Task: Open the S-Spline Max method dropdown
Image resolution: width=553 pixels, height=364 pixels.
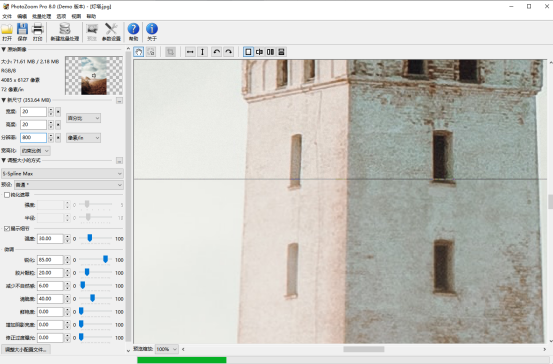Action: tap(62, 174)
